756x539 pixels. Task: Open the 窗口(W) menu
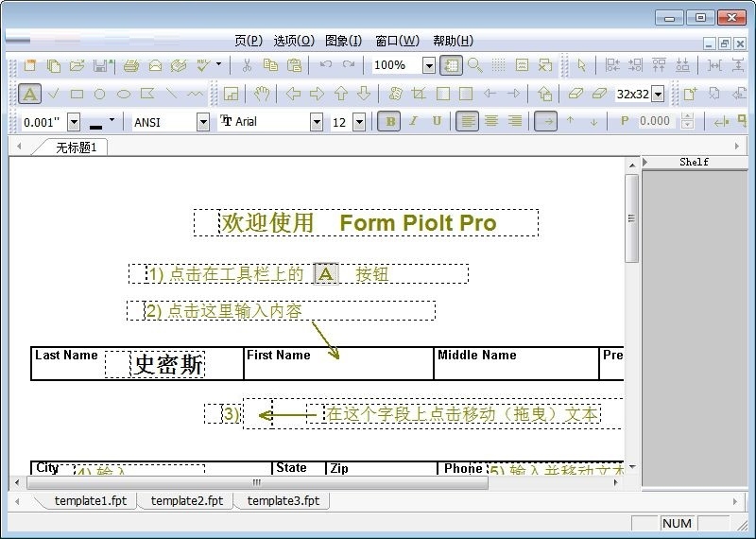point(397,41)
